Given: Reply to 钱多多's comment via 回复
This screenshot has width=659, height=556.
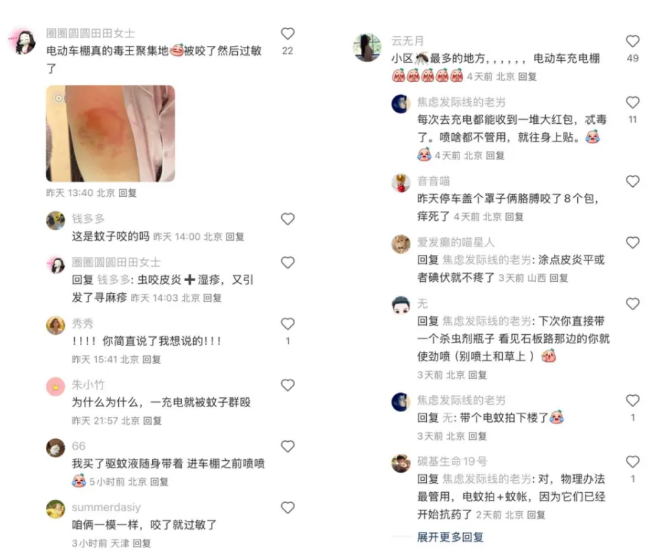Looking at the screenshot, I should (x=235, y=237).
